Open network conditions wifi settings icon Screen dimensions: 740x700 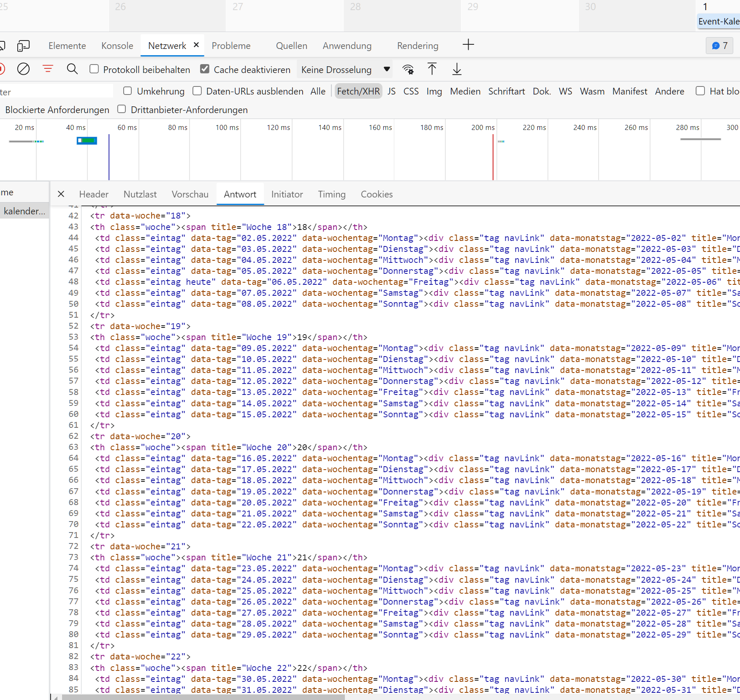pos(408,70)
